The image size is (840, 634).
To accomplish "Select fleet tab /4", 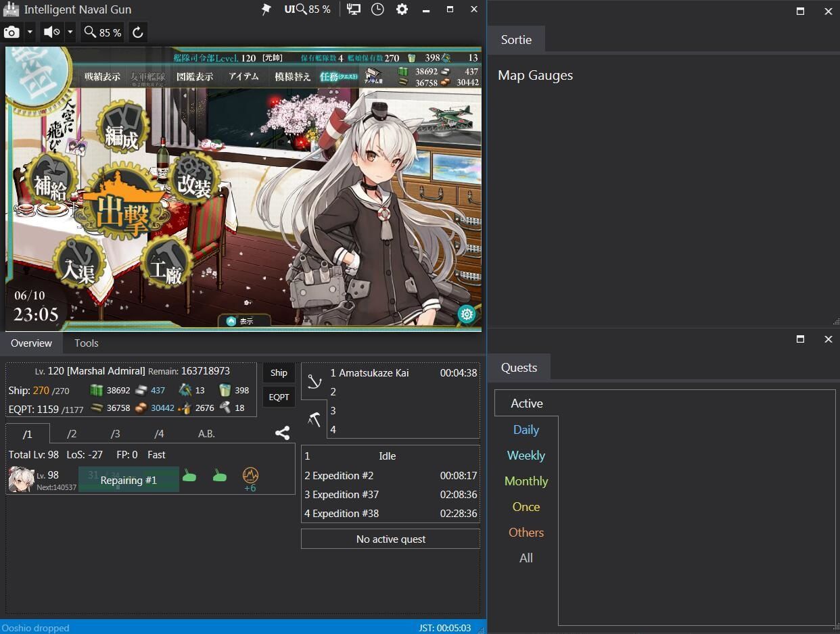I will [x=159, y=433].
